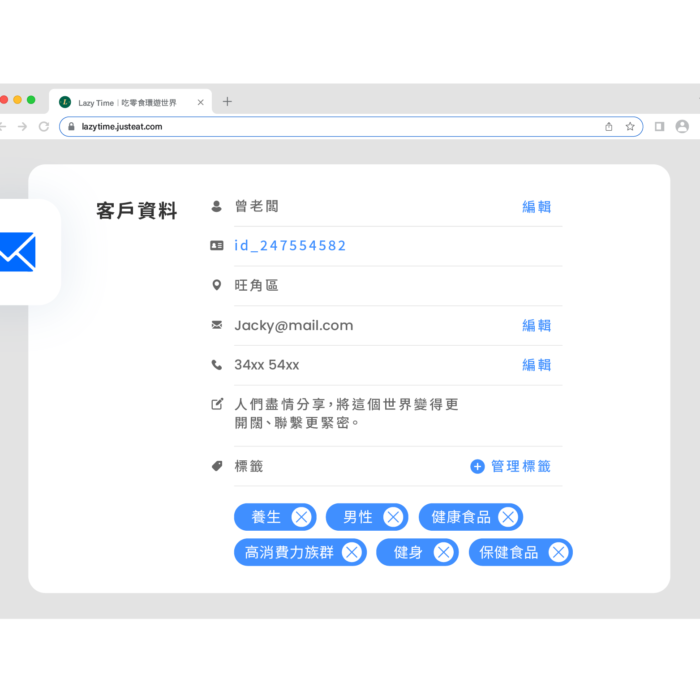Image resolution: width=700 pixels, height=700 pixels.
Task: Click the address bar with lazytime.justeat.com
Action: click(351, 127)
